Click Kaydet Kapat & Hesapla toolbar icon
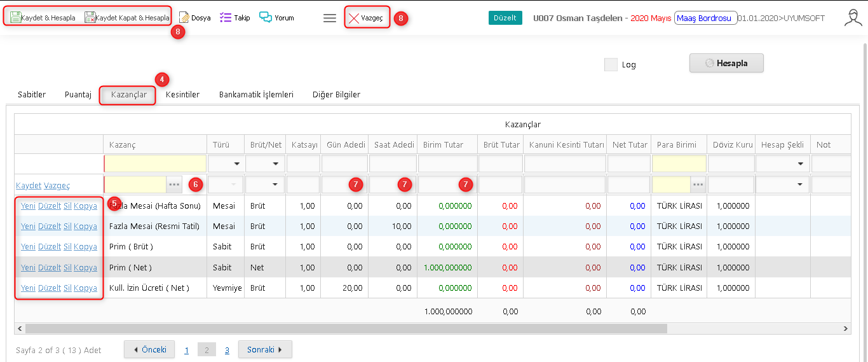The height and width of the screenshot is (362, 868). click(90, 18)
